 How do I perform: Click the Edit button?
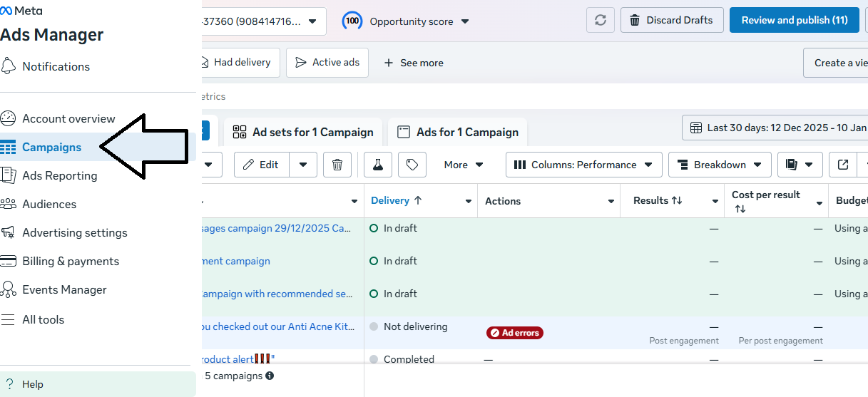pyautogui.click(x=261, y=165)
